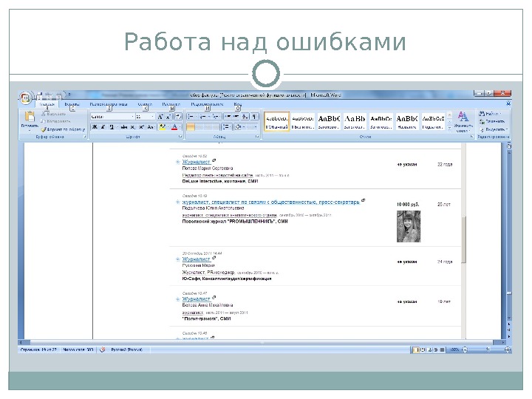The width and height of the screenshot is (532, 399).
Task: Open the Разметка страницы ribbon tab
Action: (x=109, y=104)
